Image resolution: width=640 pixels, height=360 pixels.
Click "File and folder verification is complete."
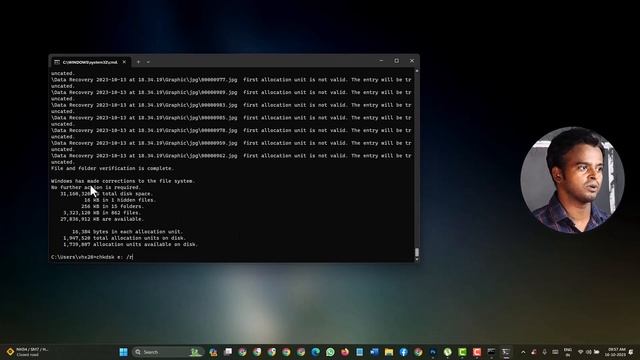point(112,168)
